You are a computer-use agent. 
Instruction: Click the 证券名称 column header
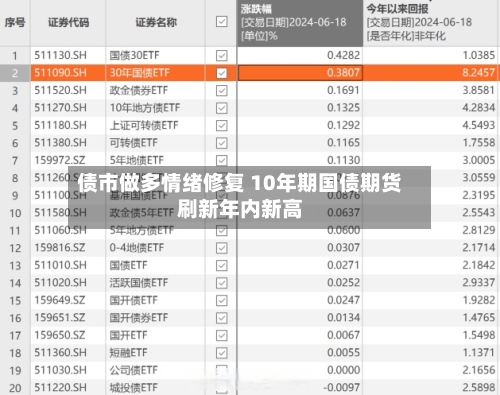[x=156, y=23]
